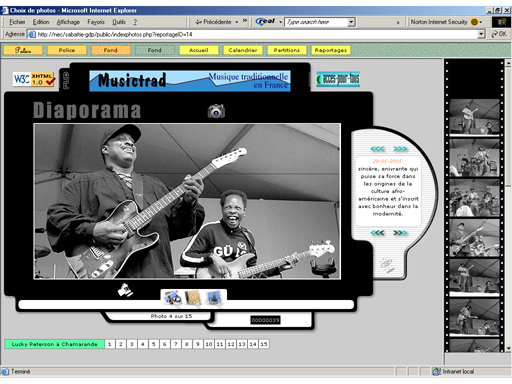The height and width of the screenshot is (384, 512).
Task: Select the orange Fond color button
Action: coord(111,50)
